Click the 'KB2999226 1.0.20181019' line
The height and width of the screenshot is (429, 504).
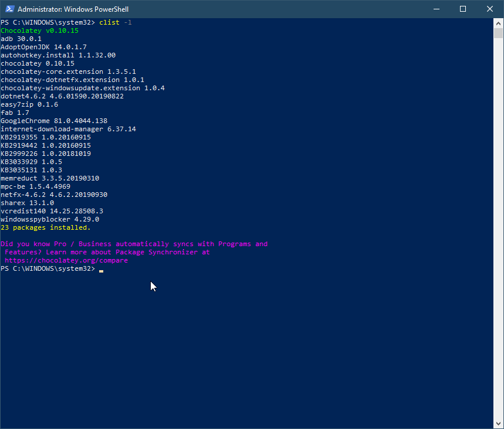click(x=46, y=154)
